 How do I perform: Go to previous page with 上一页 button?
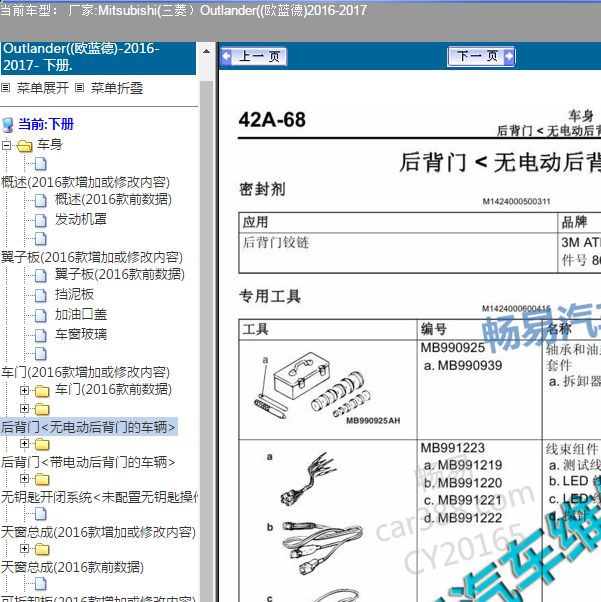254,57
